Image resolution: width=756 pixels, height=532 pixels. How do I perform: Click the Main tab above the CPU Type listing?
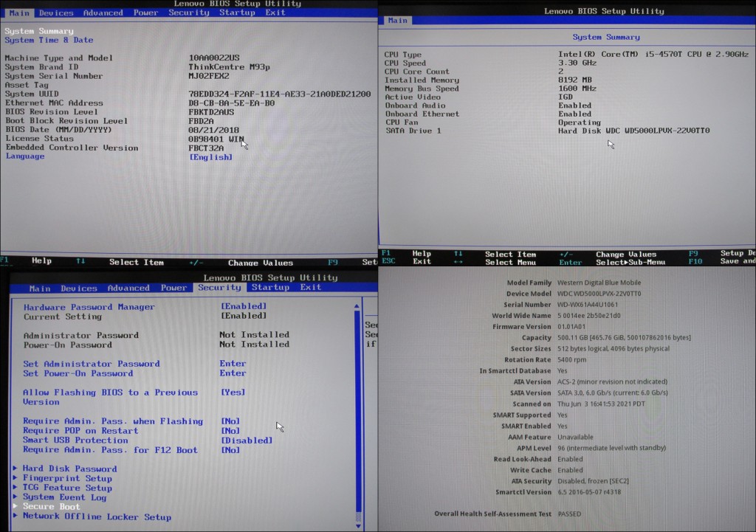coord(398,20)
